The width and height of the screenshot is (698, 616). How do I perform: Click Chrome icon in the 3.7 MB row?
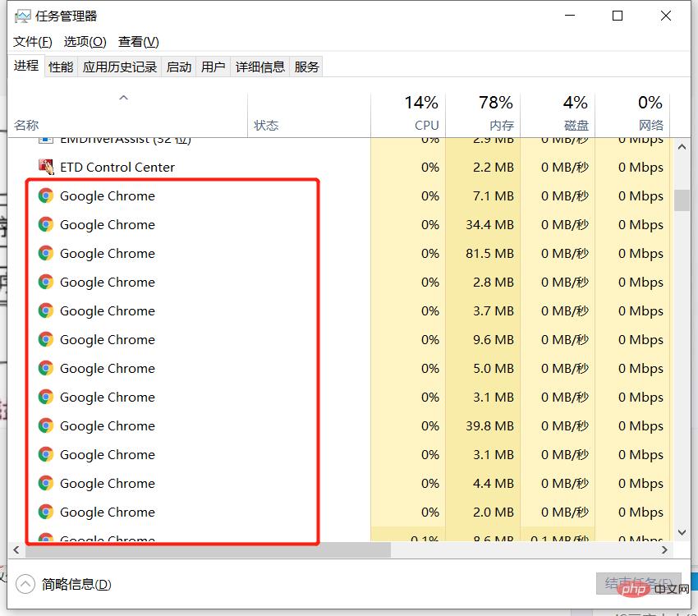46,310
